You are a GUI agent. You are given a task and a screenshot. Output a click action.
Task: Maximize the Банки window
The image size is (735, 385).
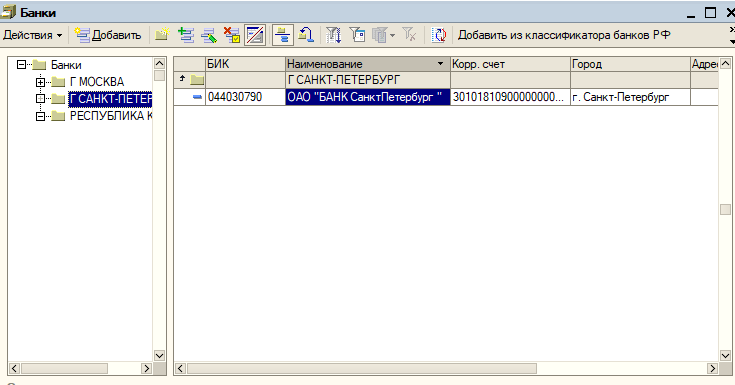coord(711,13)
